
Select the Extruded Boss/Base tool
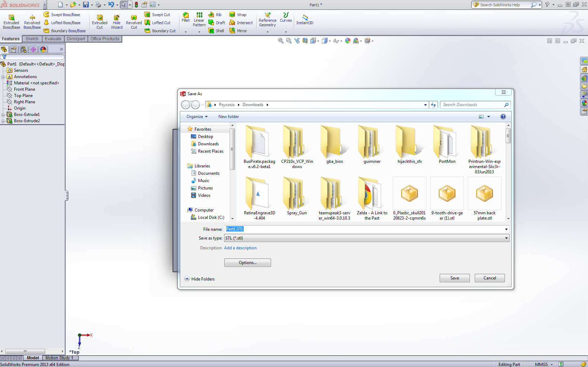pos(11,22)
